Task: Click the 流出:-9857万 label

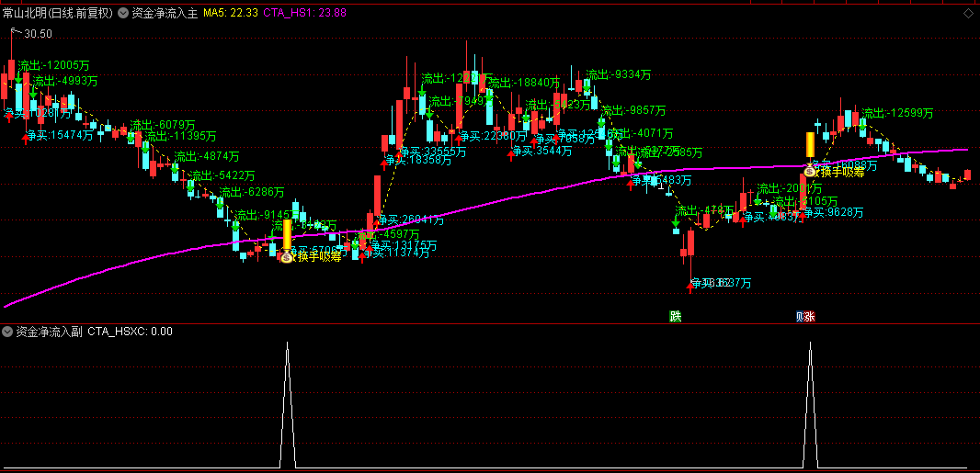Action: tap(633, 110)
